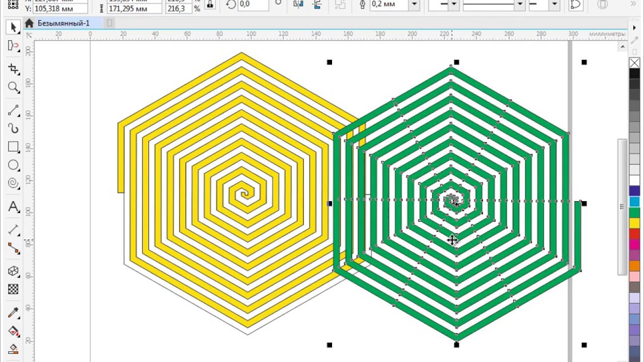Choose the cyan color swatch
Screen dimensions: 644x362
point(634,202)
